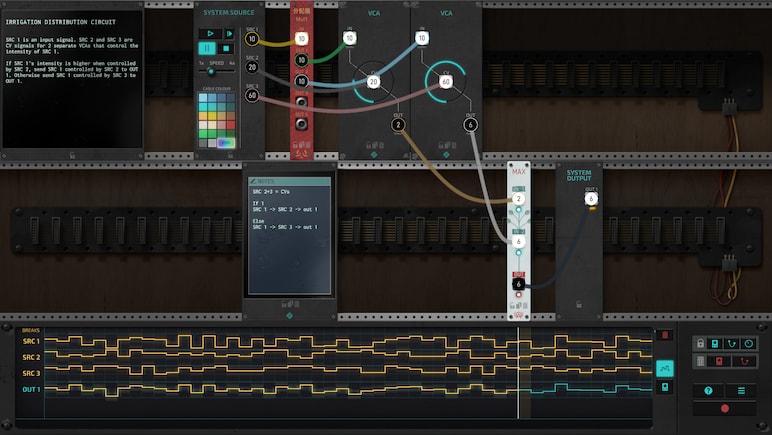Click the MAX module OUT jack
Screen dimensions: 772x435
pos(518,284)
